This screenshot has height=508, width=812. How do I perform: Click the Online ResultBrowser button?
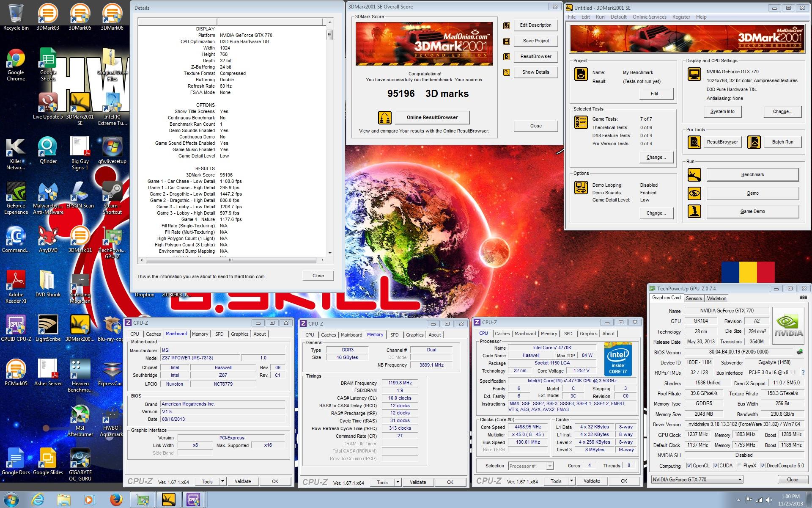(x=432, y=117)
